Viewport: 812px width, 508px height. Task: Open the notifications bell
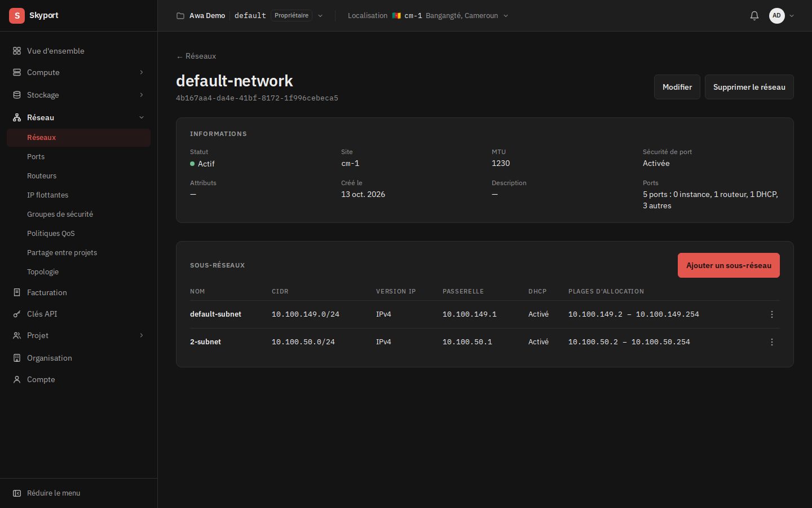754,16
